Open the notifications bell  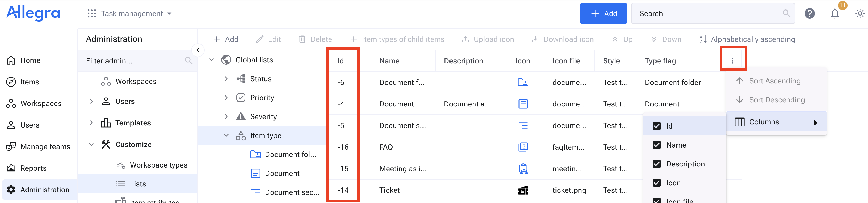pyautogui.click(x=835, y=13)
